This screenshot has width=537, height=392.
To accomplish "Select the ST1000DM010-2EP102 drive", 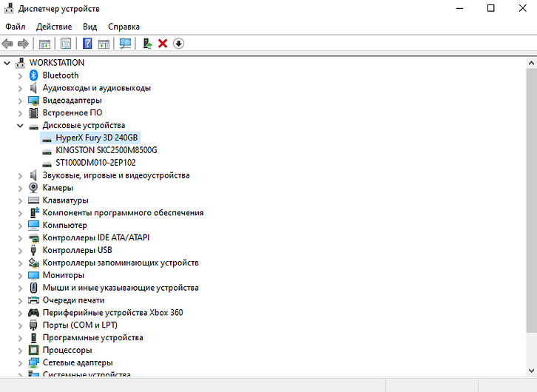I will tap(95, 163).
